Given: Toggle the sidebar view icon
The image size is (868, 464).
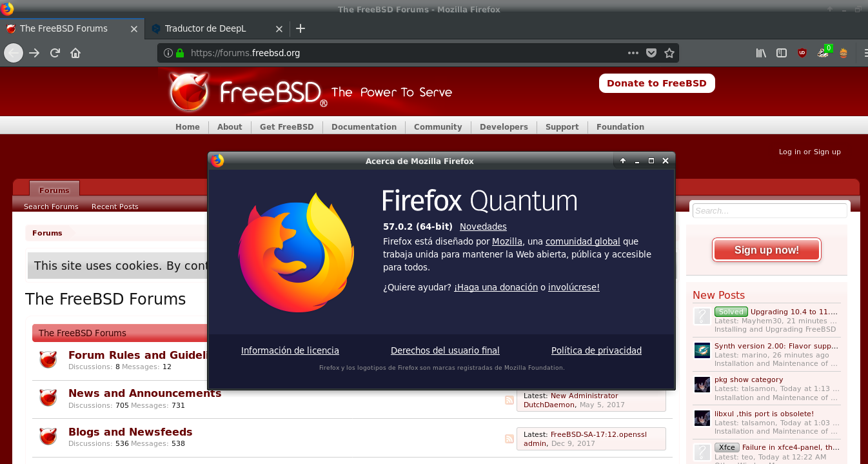Looking at the screenshot, I should tap(782, 53).
